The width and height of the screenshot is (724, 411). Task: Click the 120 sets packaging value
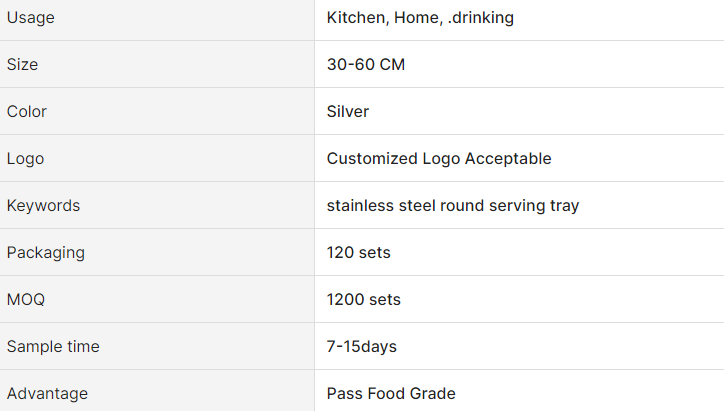click(x=359, y=253)
